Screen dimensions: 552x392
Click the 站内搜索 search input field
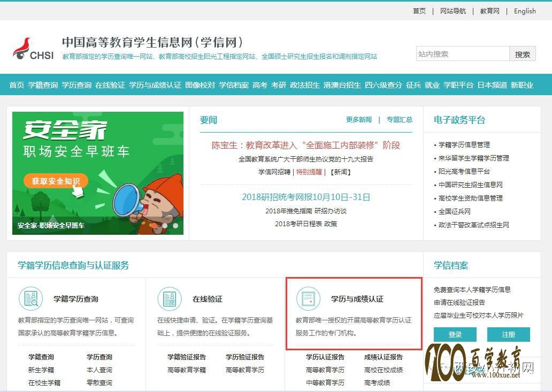point(463,54)
